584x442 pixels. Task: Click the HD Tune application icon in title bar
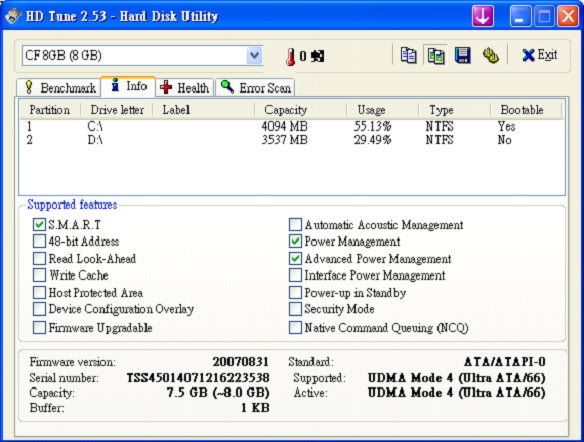click(x=12, y=16)
